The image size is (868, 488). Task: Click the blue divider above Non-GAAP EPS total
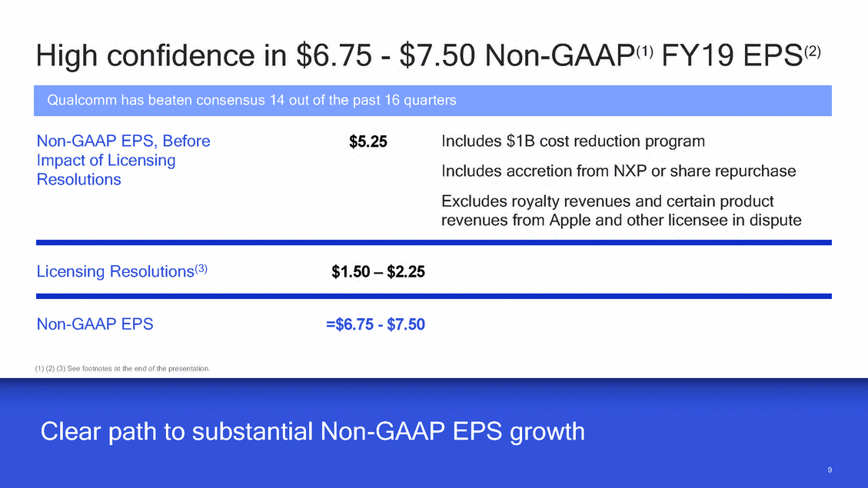click(434, 296)
